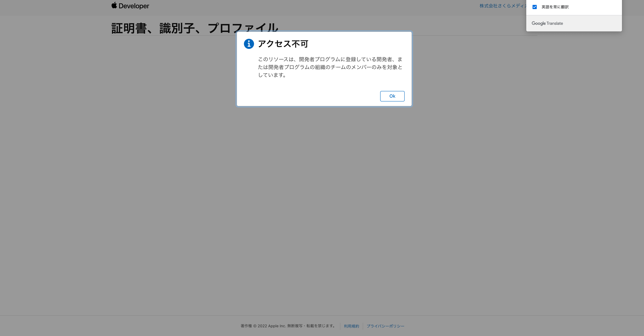This screenshot has width=644, height=336.
Task: Uncheck the 英語を常に翻訳 checkbox
Action: coord(534,7)
